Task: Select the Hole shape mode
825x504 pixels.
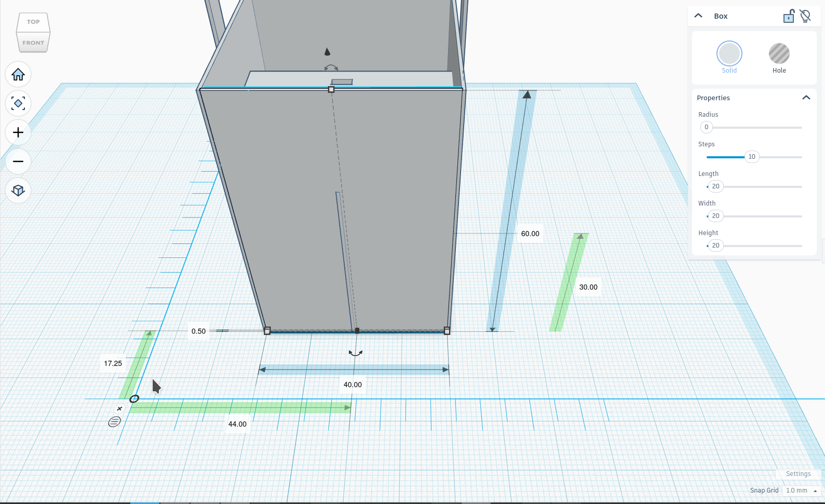Action: (779, 53)
